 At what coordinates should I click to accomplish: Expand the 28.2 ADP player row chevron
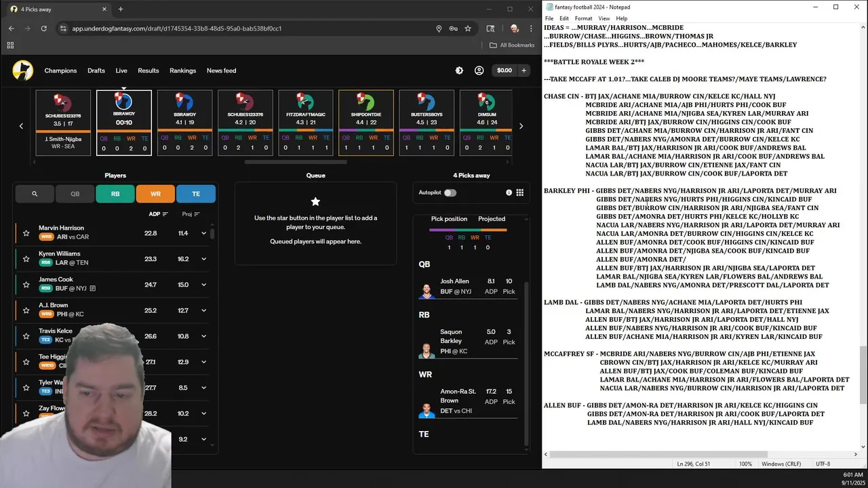click(203, 413)
